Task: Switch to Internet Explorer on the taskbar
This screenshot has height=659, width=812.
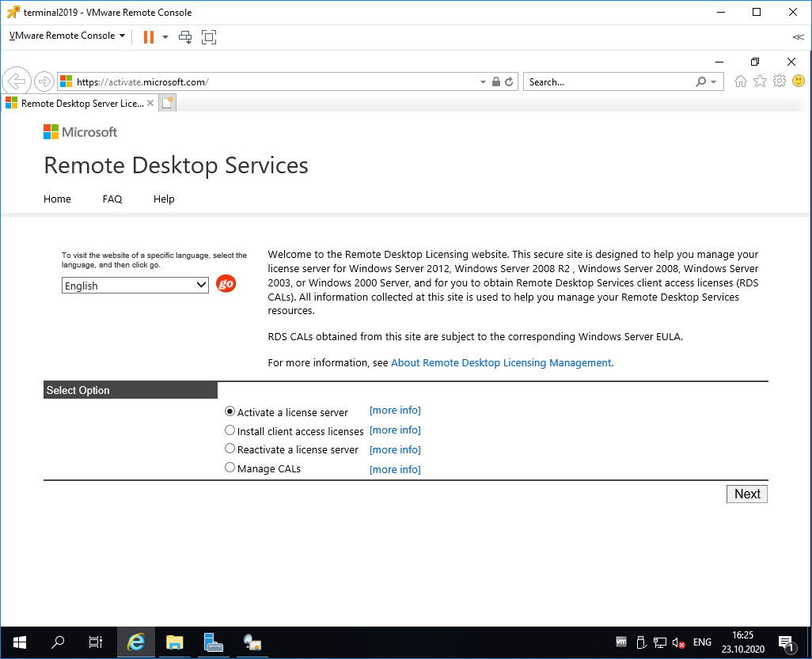Action: 135,642
